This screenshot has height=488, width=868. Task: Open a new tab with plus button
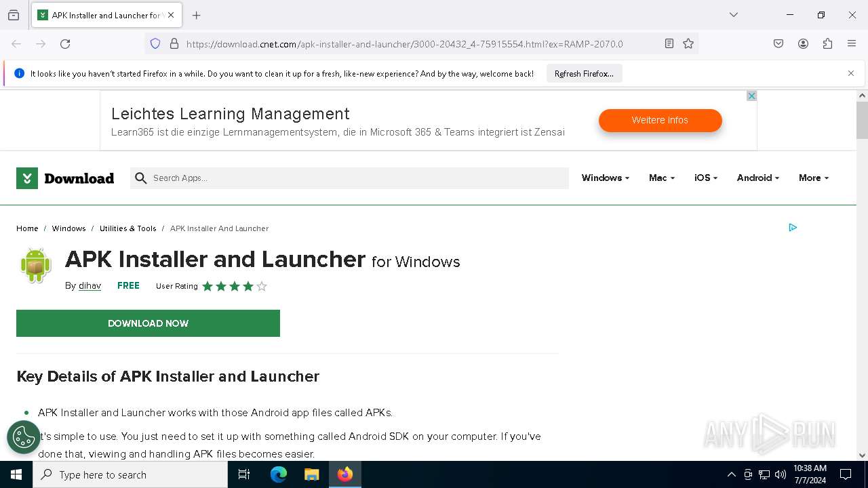(x=197, y=15)
